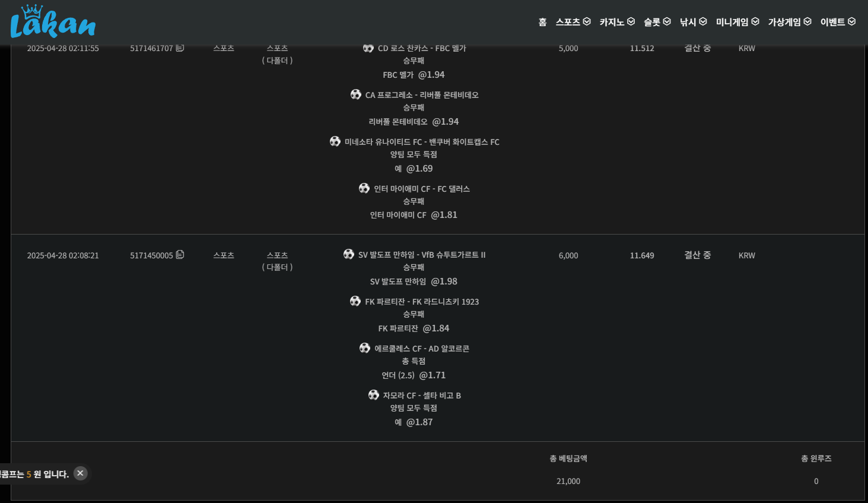The height and width of the screenshot is (503, 868).
Task: Click soccer ball icon beside 에르쿨레스 CF match
Action: point(365,348)
